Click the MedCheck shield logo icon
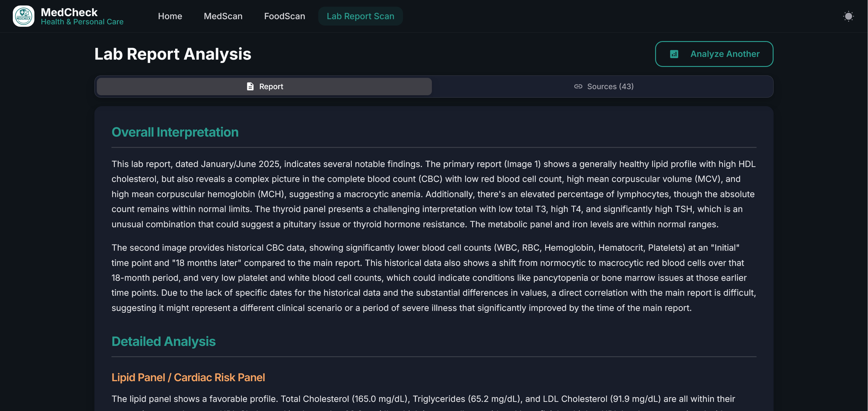 [23, 16]
